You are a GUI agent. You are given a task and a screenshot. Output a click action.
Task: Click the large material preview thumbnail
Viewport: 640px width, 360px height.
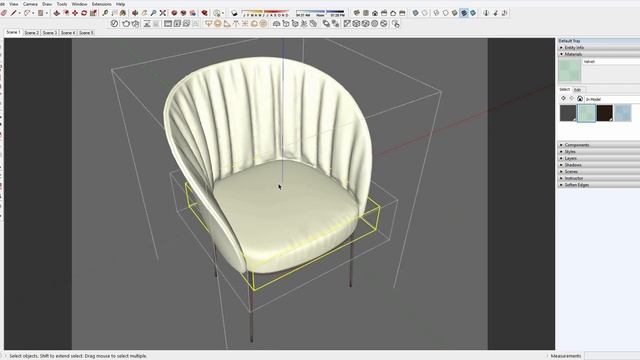(569, 70)
